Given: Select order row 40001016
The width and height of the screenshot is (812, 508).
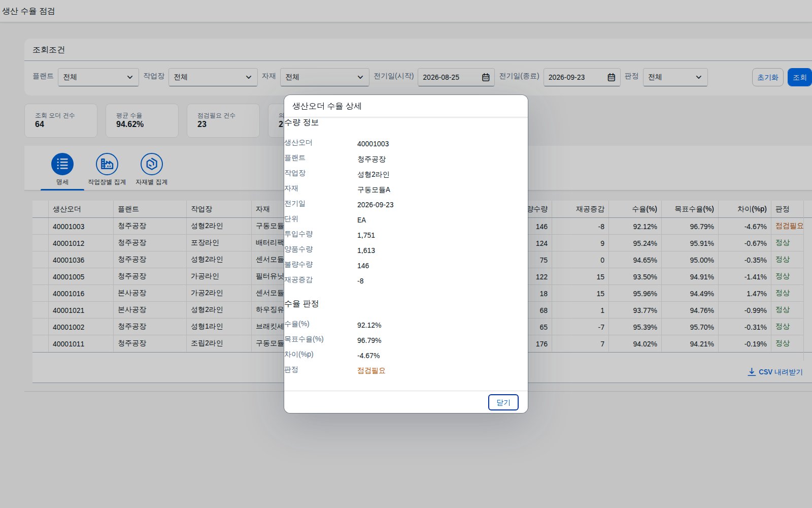Looking at the screenshot, I should tap(418, 293).
